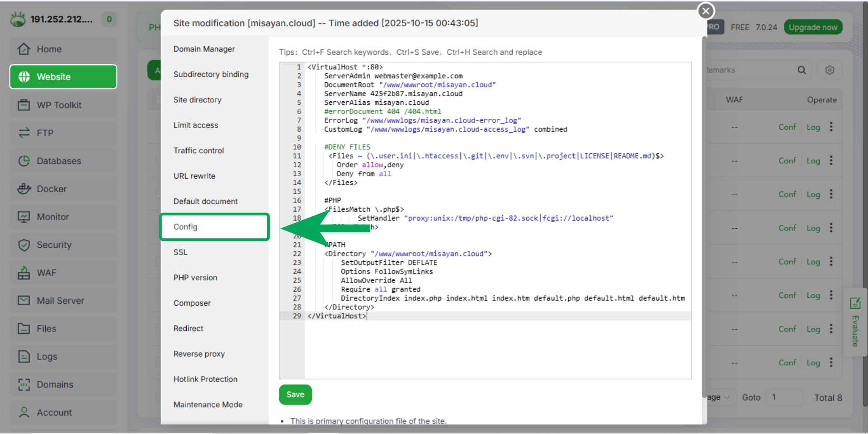The width and height of the screenshot is (868, 434).
Task: Switch to the SSL tab
Action: [x=180, y=252]
